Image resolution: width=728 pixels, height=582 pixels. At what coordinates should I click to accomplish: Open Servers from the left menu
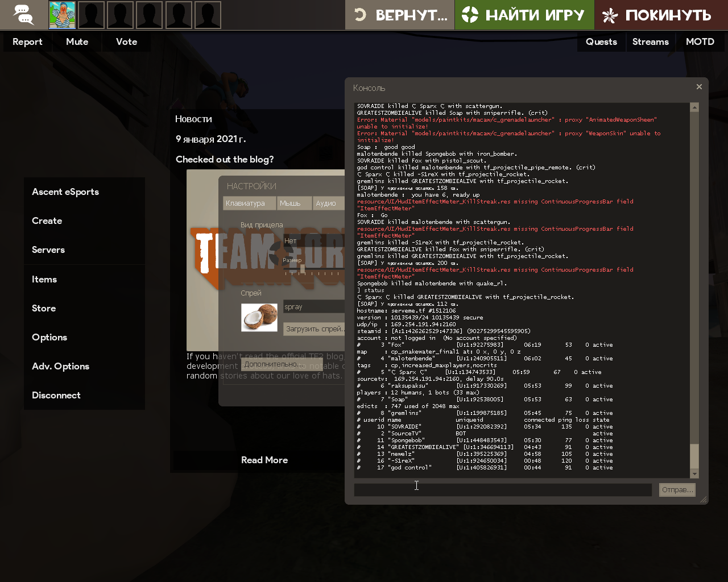[48, 250]
